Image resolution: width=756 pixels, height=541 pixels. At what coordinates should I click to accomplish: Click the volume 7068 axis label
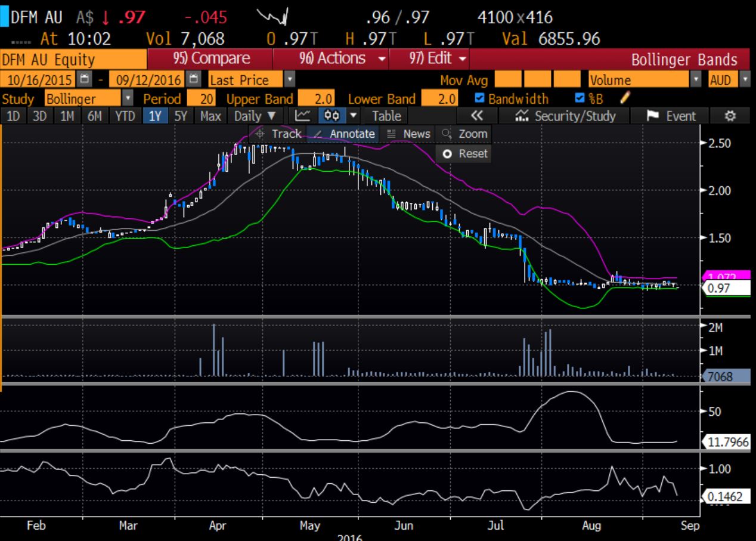pyautogui.click(x=726, y=376)
